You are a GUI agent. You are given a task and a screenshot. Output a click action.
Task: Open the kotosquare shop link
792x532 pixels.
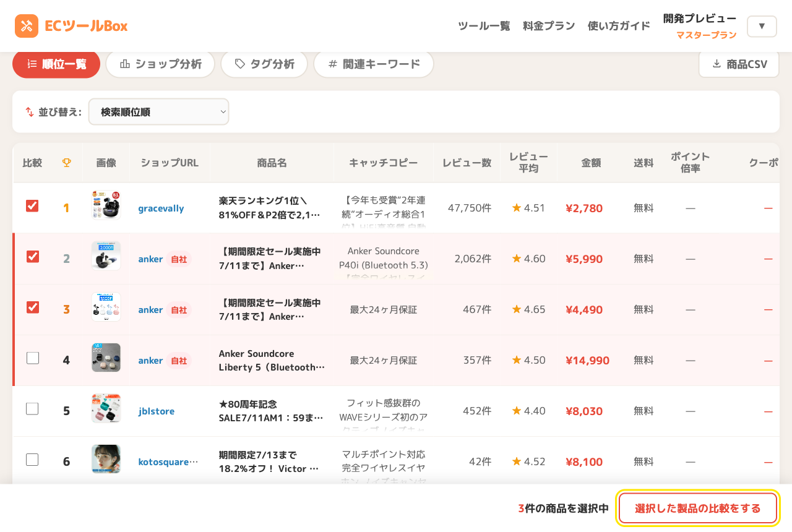click(x=168, y=462)
